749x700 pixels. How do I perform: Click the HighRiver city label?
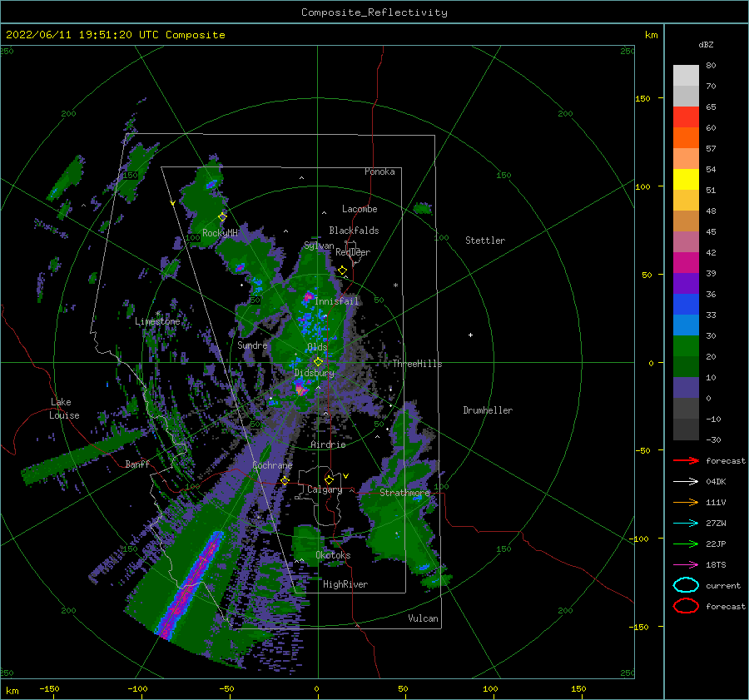(345, 584)
